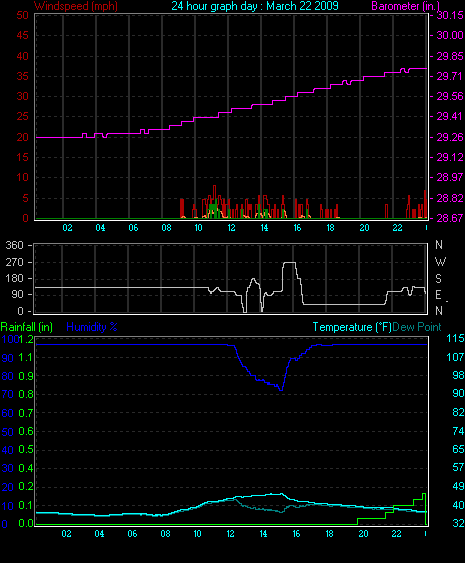The image size is (465, 563).
Task: Click the 04 hour tick on temperature graph
Action: click(99, 534)
